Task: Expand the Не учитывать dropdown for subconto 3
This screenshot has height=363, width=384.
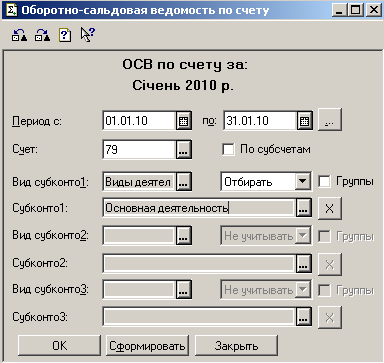Action: click(x=303, y=290)
